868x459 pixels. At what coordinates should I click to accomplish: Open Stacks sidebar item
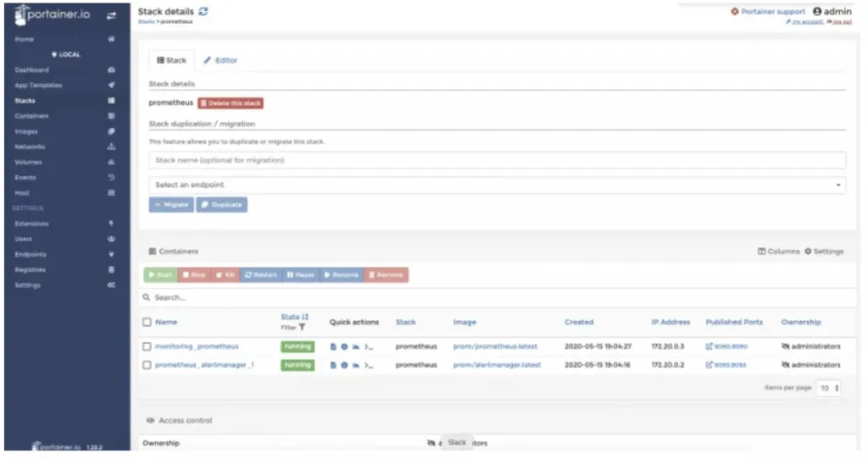(25, 101)
